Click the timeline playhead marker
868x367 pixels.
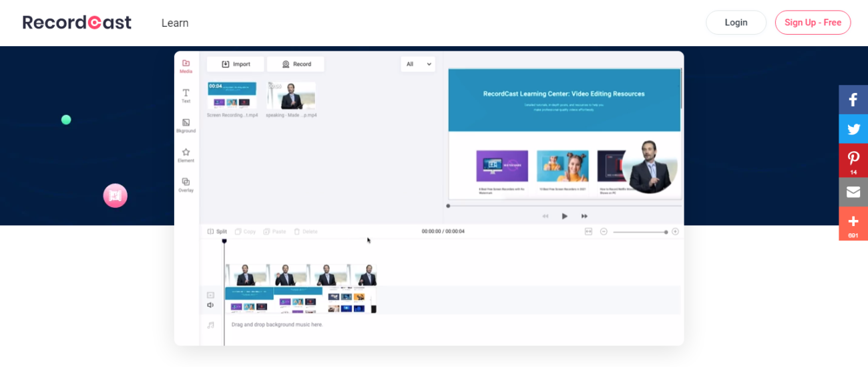pyautogui.click(x=224, y=241)
